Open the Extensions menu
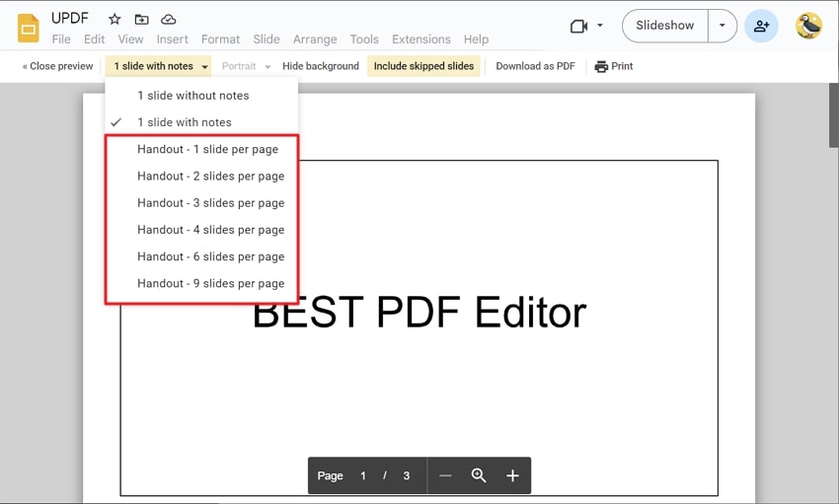This screenshot has height=504, width=839. (x=421, y=39)
